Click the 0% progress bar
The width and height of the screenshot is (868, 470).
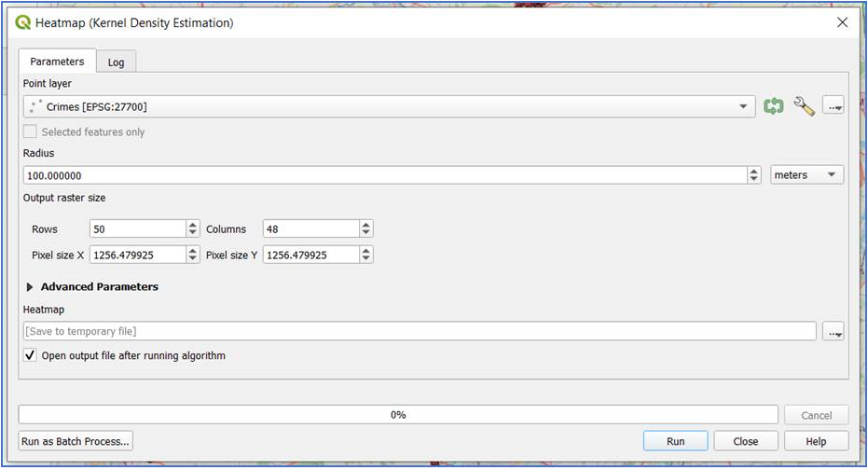point(398,415)
